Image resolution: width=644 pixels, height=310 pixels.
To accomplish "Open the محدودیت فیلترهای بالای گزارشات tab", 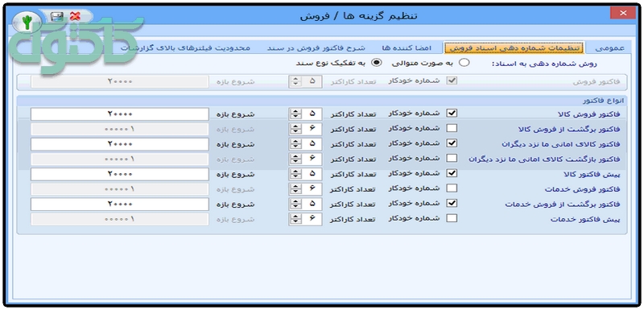I will click(186, 48).
